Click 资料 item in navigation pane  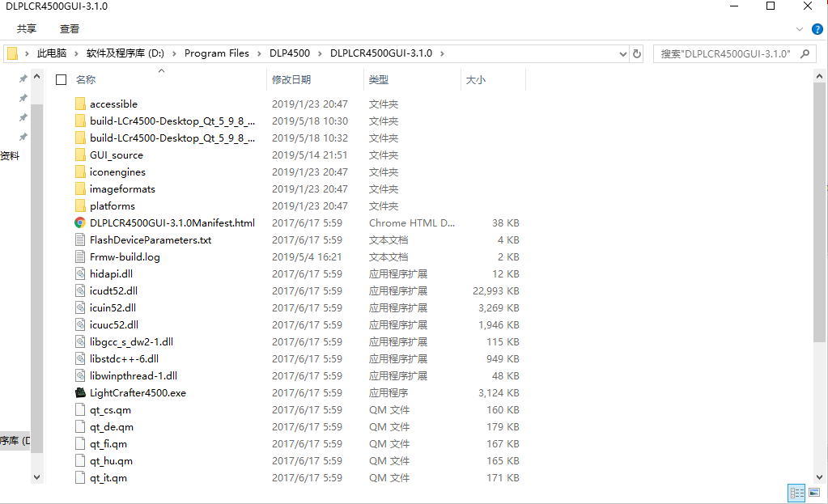[x=10, y=155]
